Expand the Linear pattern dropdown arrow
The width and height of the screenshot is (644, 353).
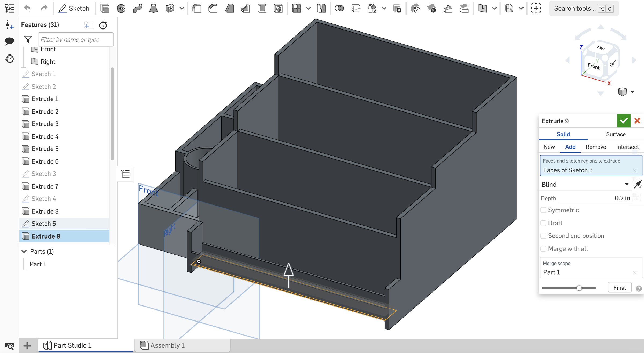point(308,8)
